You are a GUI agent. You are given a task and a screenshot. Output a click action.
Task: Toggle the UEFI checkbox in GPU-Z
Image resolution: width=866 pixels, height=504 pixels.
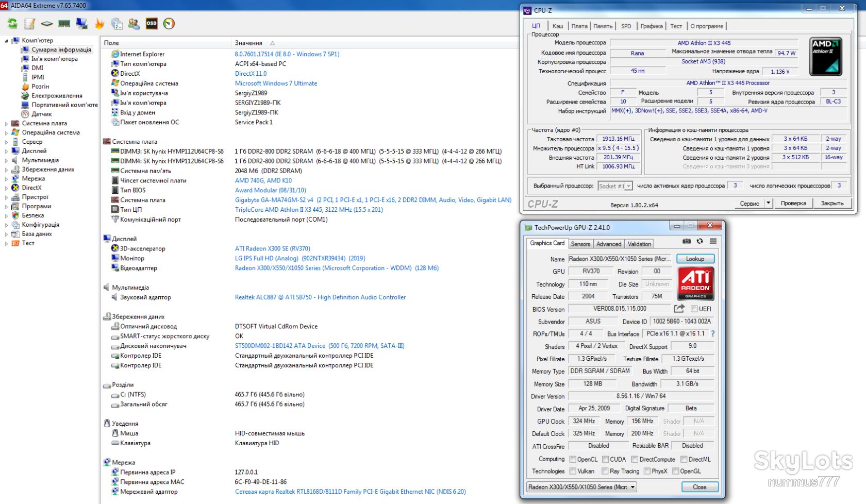(694, 309)
